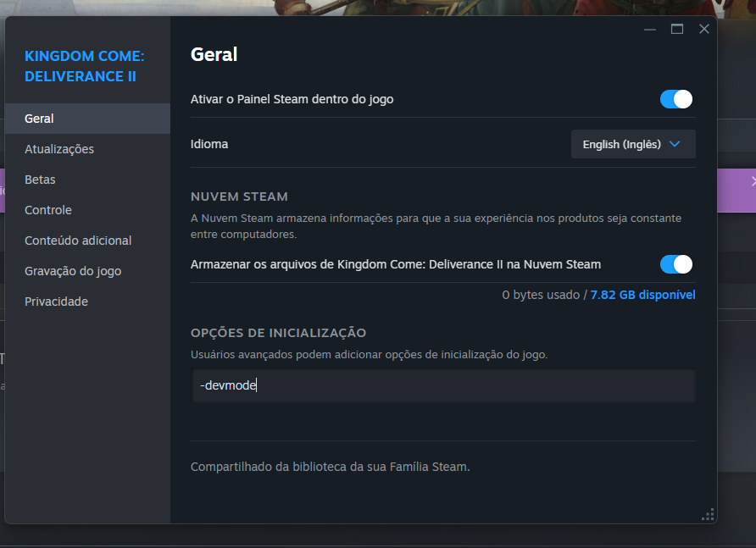Dismiss the purple banner behind the window

753,181
